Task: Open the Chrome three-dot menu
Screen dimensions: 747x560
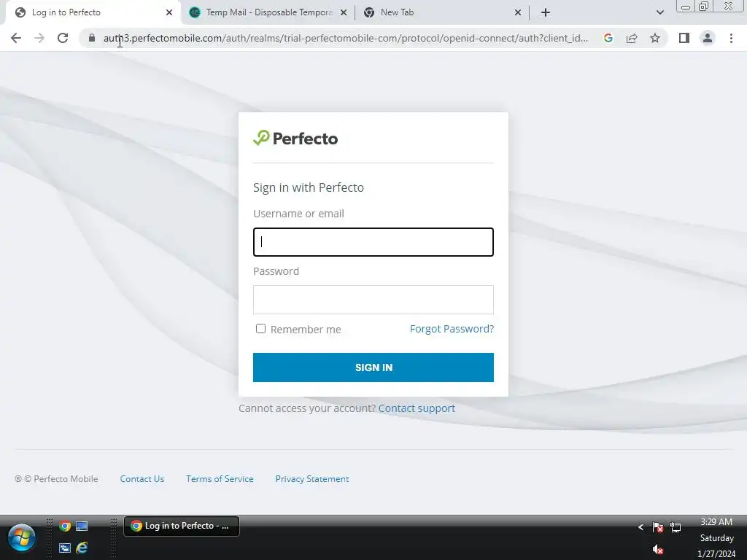Action: [x=731, y=38]
